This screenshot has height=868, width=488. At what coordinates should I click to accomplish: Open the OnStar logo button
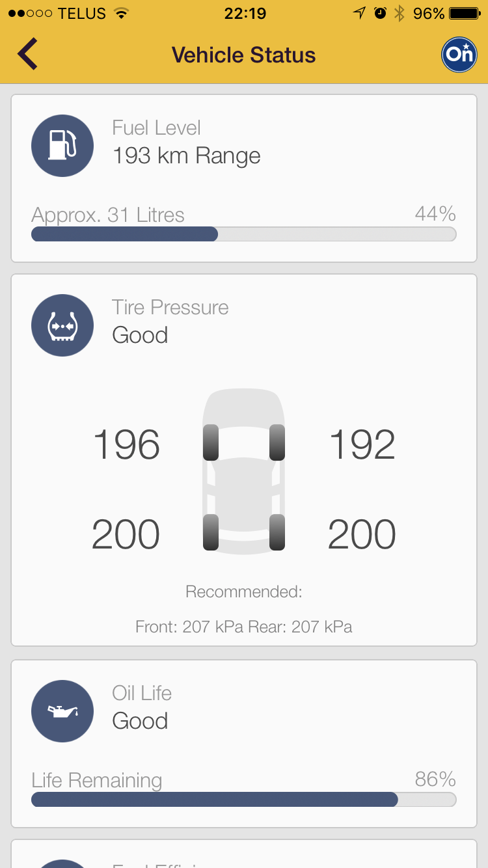[459, 54]
